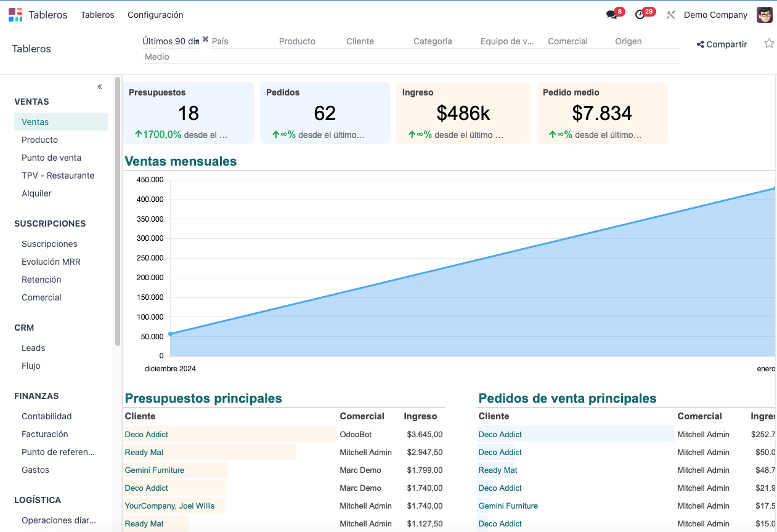Collapse the sidebar with double chevron
This screenshot has width=777, height=532.
point(100,87)
